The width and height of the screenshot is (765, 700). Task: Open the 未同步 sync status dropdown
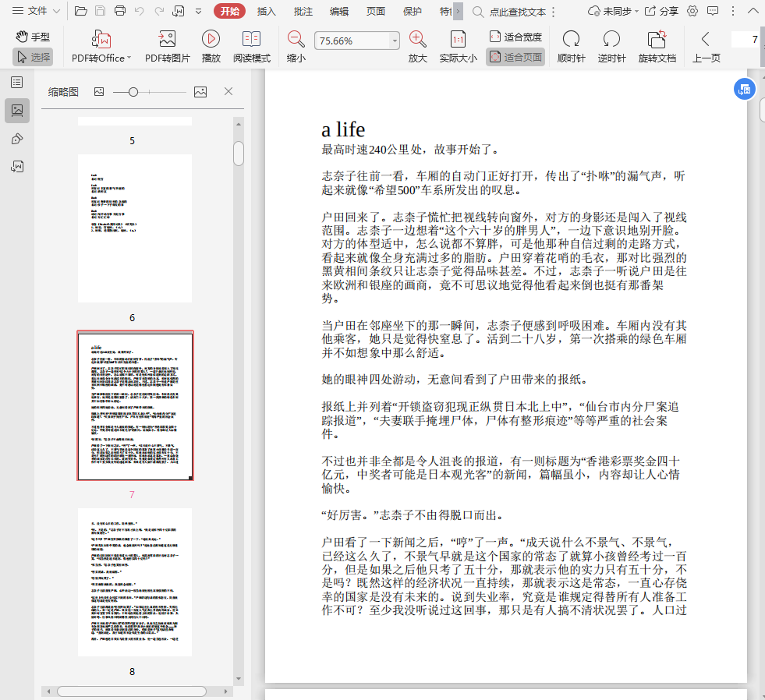pyautogui.click(x=613, y=11)
